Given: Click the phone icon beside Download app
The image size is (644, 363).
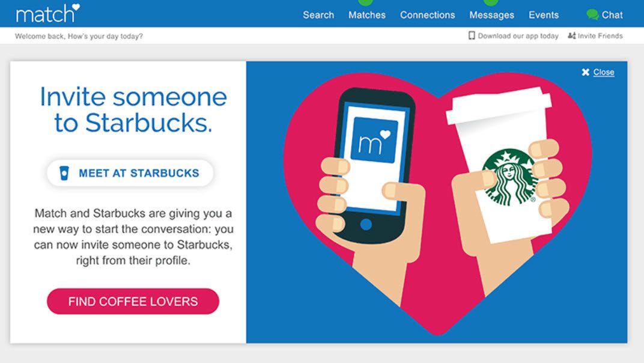Looking at the screenshot, I should click(472, 36).
